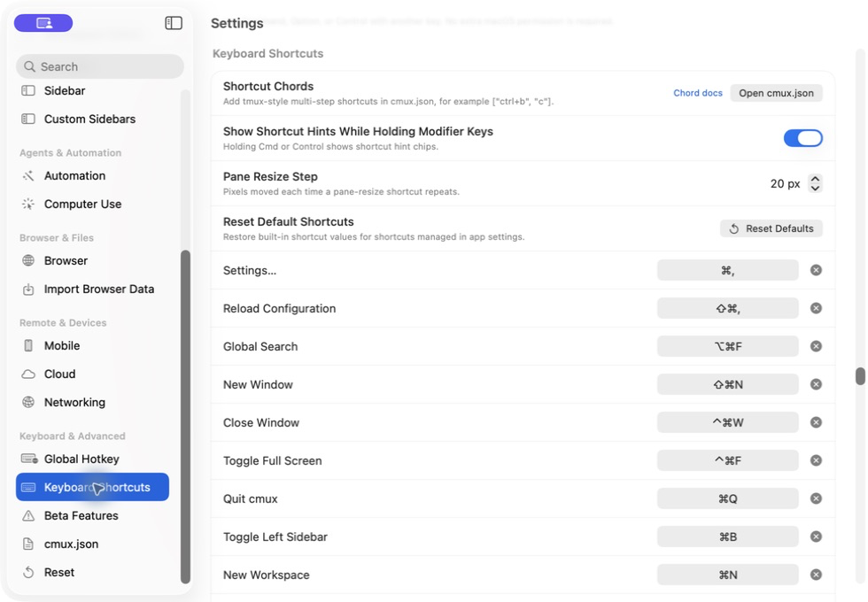Clear the Toggle Full Screen shortcut
The width and height of the screenshot is (868, 602).
click(x=816, y=460)
